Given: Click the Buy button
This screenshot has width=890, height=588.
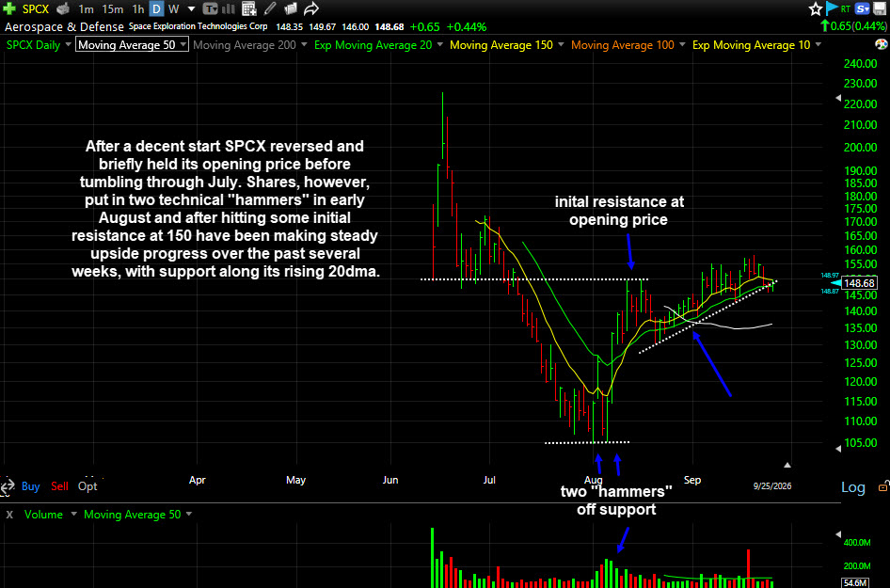Looking at the screenshot, I should (31, 486).
